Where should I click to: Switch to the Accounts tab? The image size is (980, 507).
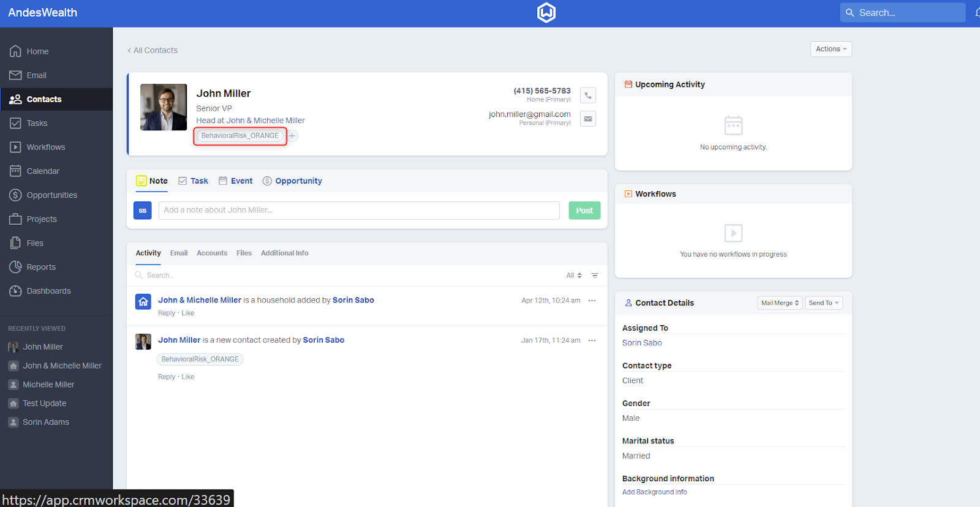point(212,253)
